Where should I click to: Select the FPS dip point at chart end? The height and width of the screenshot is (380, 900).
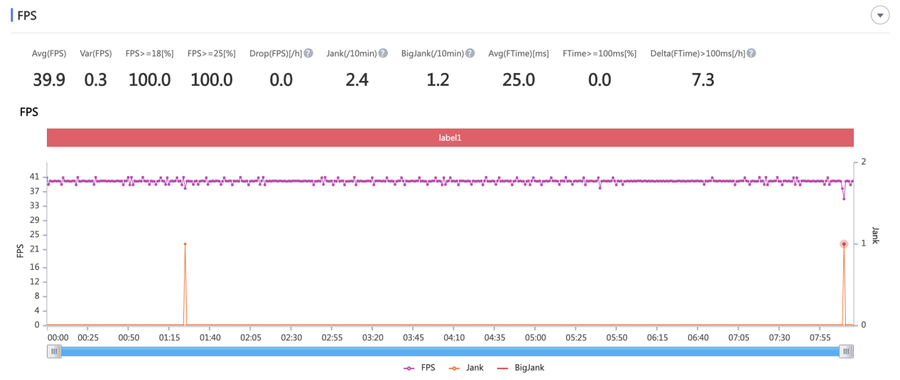pos(844,199)
